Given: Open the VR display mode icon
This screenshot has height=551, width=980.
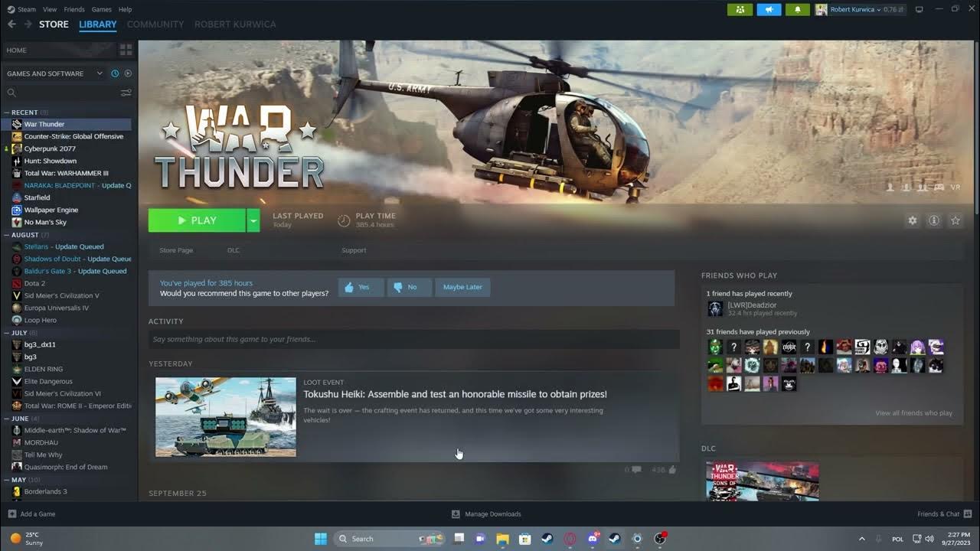Looking at the screenshot, I should (955, 187).
